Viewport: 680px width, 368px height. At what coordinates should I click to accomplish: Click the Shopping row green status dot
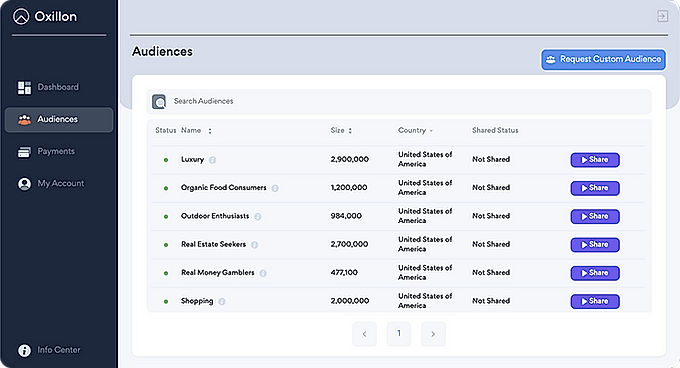click(166, 302)
